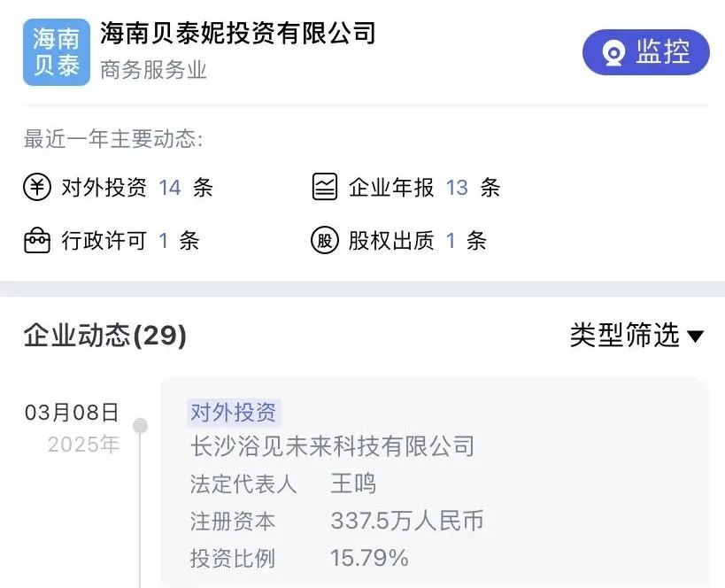Screen dimensions: 725x588
Task: Click the company title 海南贝泰妮投资有限公司
Action: (237, 34)
